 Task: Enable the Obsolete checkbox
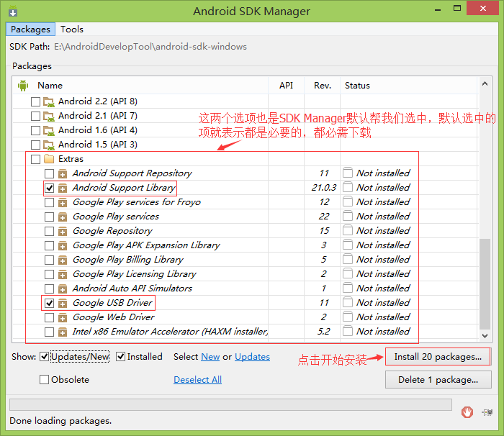[45, 379]
